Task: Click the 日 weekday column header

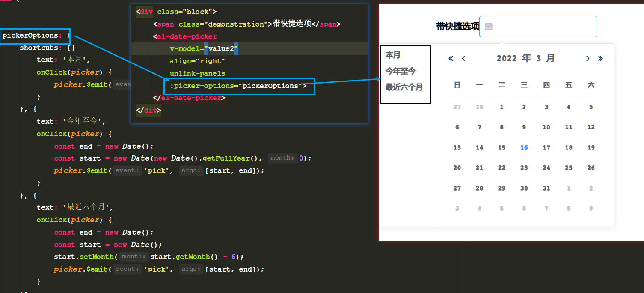Action: point(457,85)
